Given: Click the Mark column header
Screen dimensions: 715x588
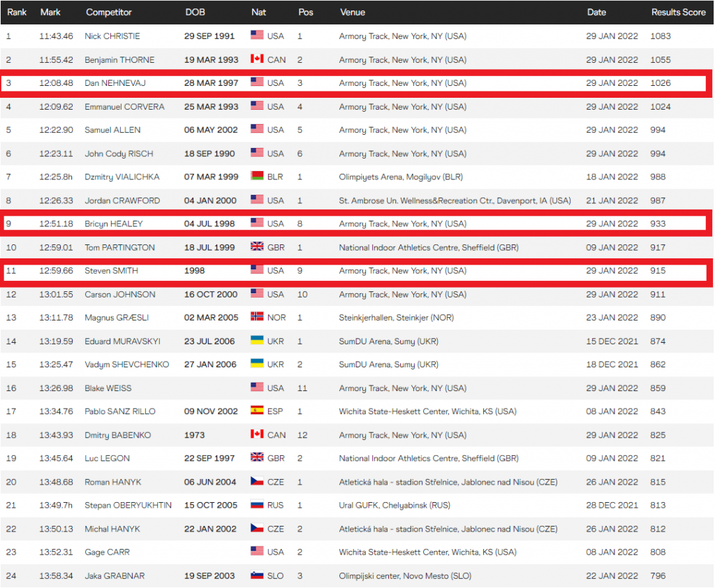Looking at the screenshot, I should (x=50, y=13).
